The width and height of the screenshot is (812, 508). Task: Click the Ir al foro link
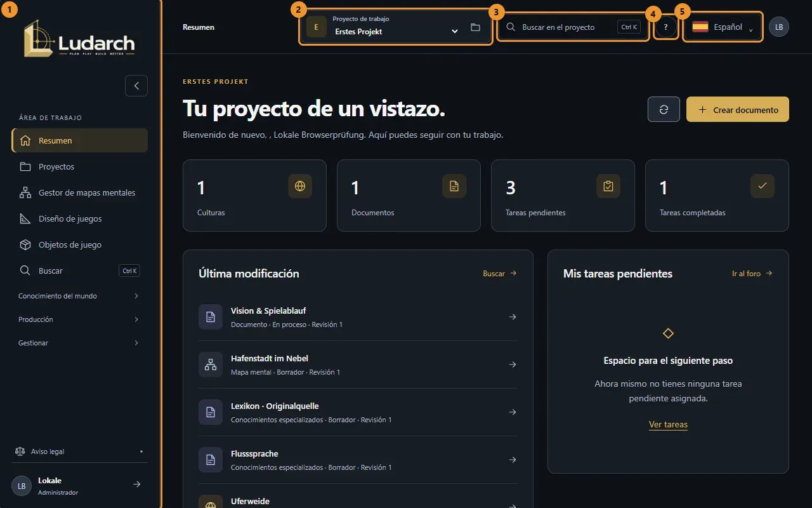pos(752,274)
